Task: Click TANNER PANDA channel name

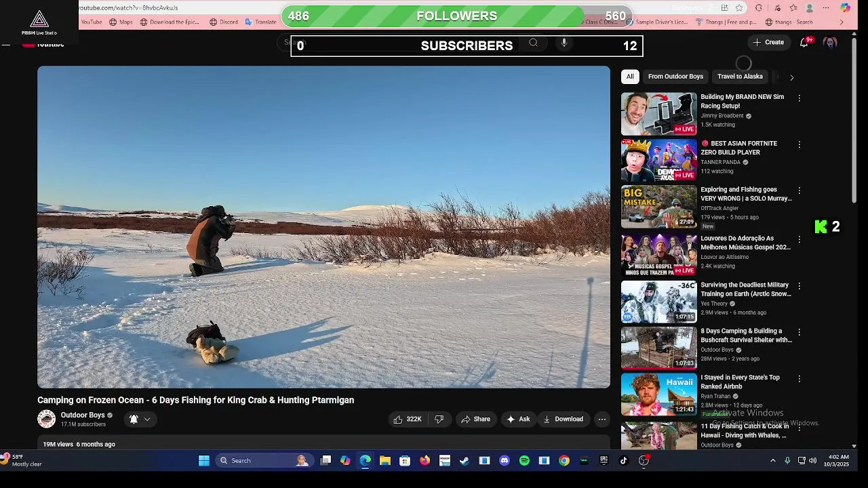Action: [x=720, y=162]
